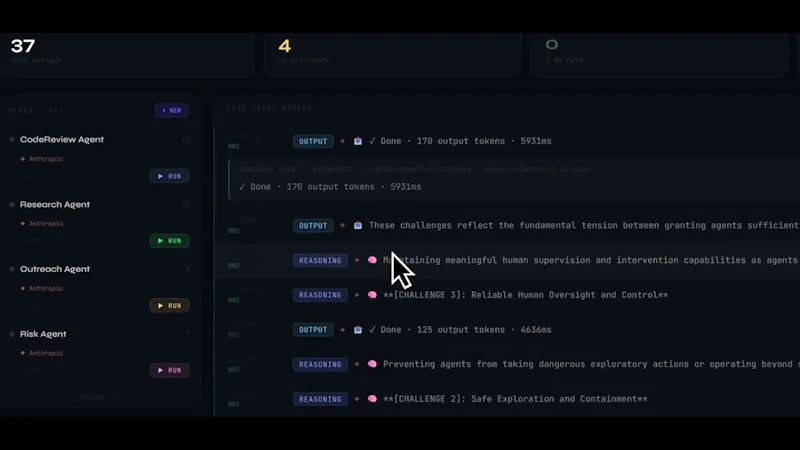Click Anthropic provider label under Outreach Agent
The height and width of the screenshot is (450, 800).
46,288
